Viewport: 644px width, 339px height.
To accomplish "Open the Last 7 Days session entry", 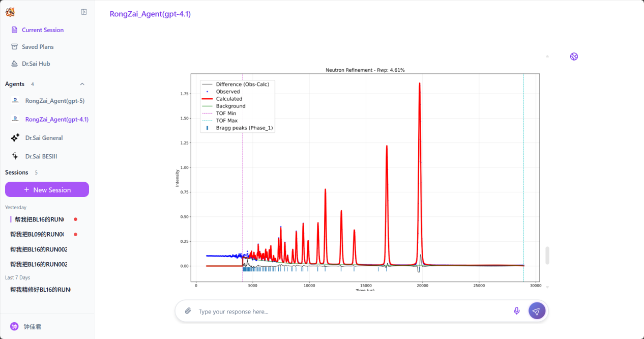I will tap(40, 289).
